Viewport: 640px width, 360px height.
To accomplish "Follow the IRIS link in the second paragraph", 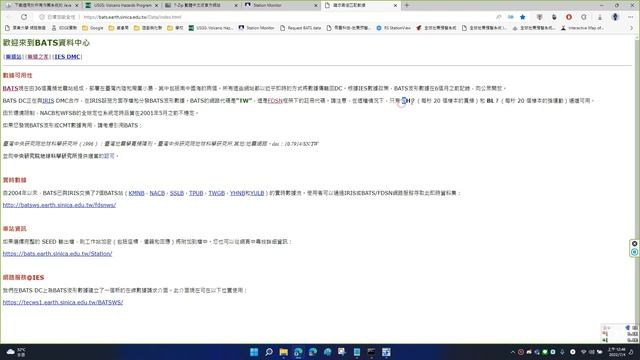I will 48,100.
